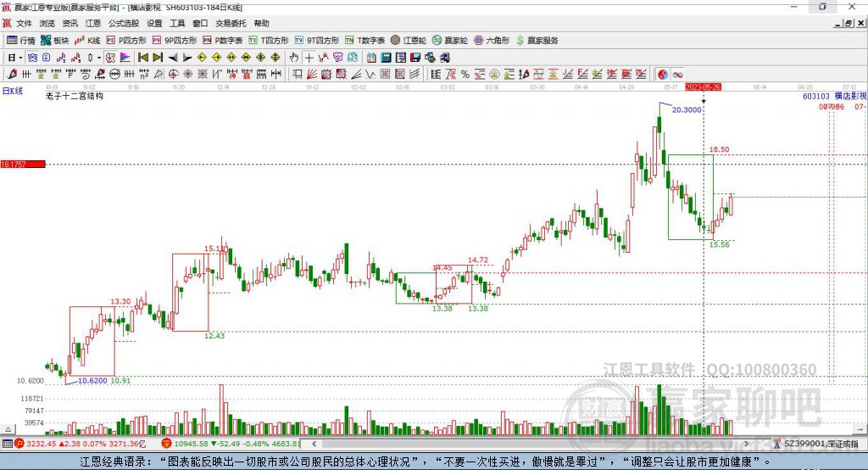
Task: Jump to last bar button
Action: (158, 58)
